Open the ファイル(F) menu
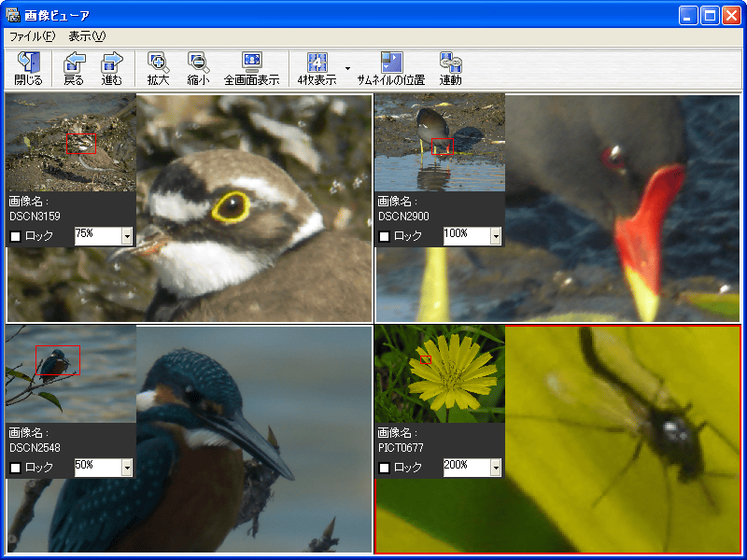747x560 pixels. coord(33,36)
